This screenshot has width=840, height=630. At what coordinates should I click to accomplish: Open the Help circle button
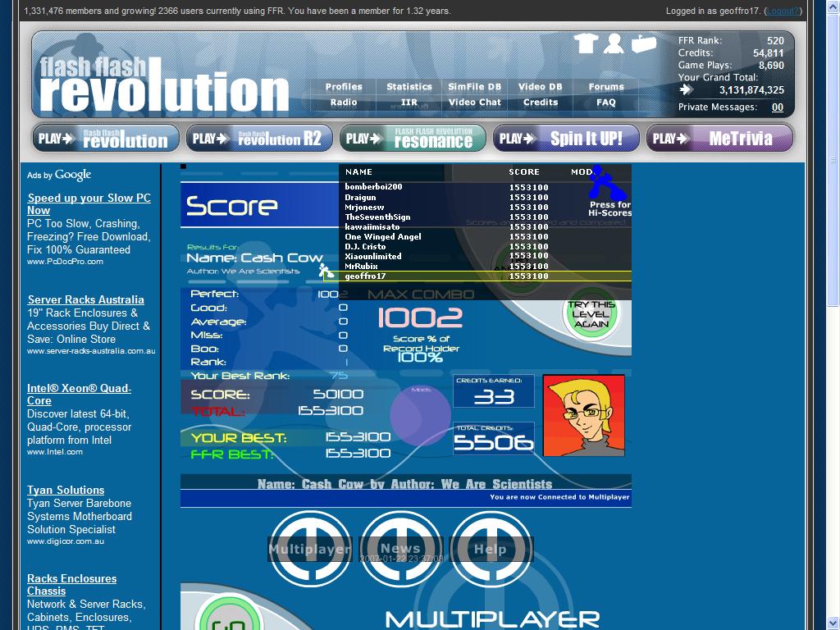pyautogui.click(x=491, y=549)
